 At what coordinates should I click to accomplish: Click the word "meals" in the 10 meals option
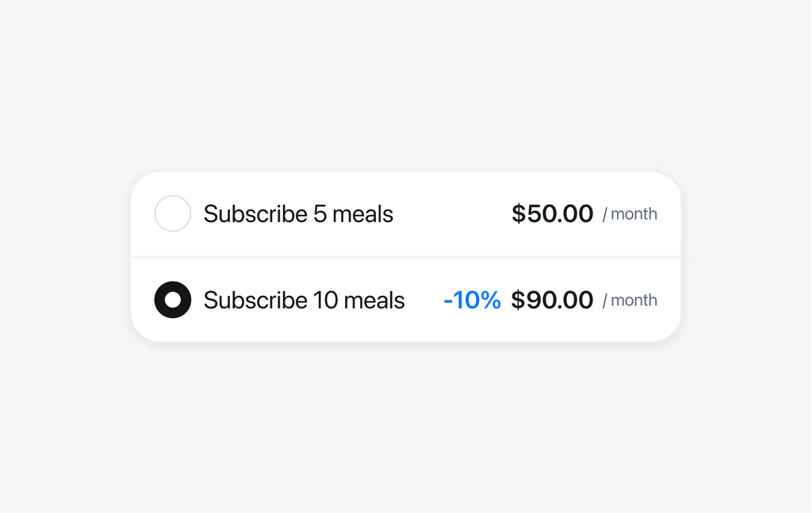pyautogui.click(x=374, y=301)
